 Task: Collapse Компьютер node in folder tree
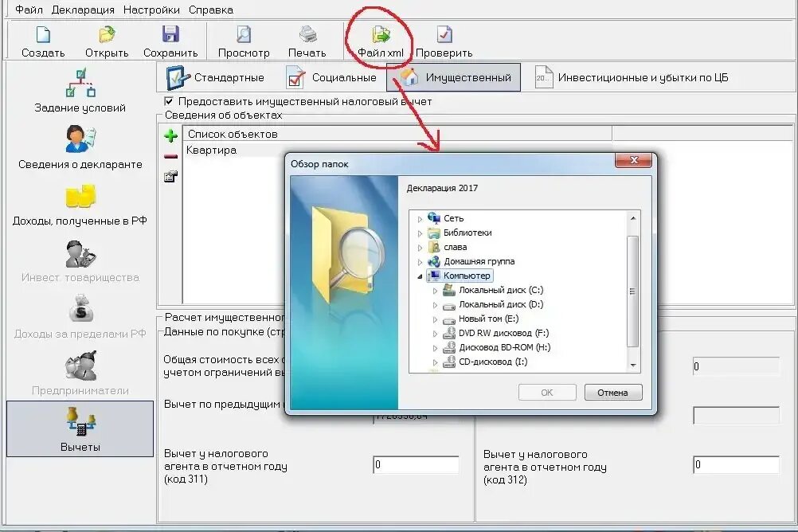420,276
